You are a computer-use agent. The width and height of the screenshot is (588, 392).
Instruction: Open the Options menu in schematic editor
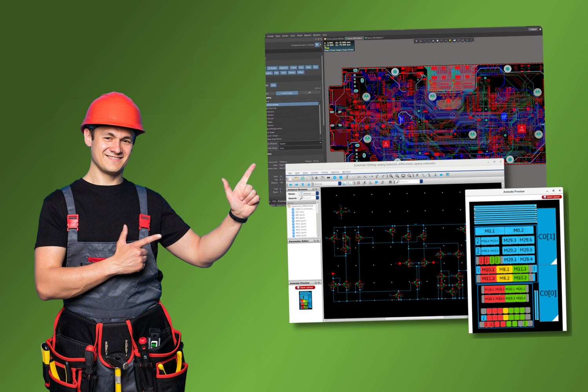[335, 172]
